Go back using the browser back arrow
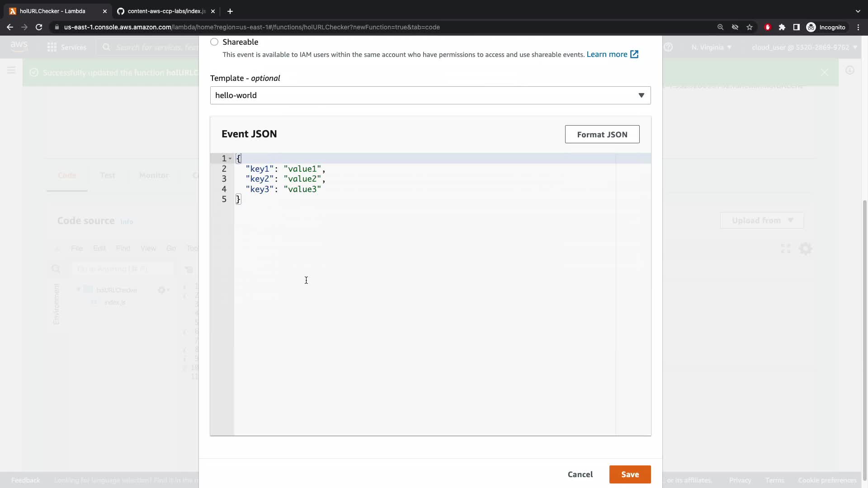 click(x=10, y=27)
